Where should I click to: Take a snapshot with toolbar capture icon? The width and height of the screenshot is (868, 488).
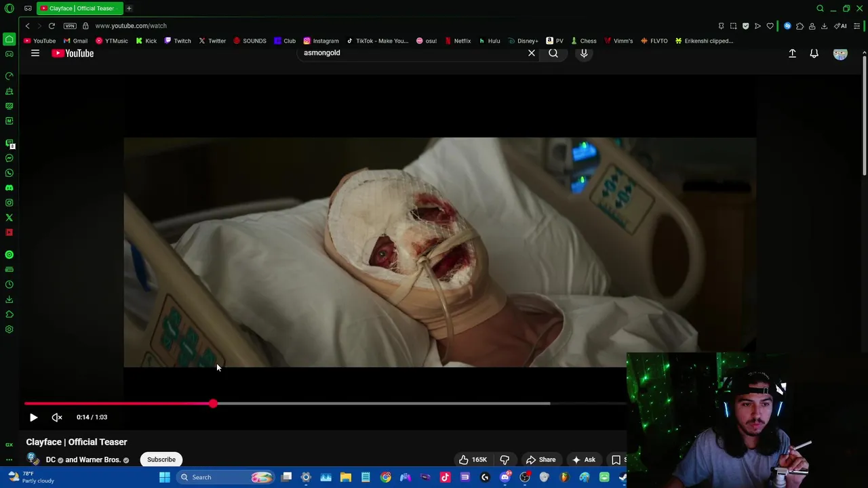pos(733,26)
